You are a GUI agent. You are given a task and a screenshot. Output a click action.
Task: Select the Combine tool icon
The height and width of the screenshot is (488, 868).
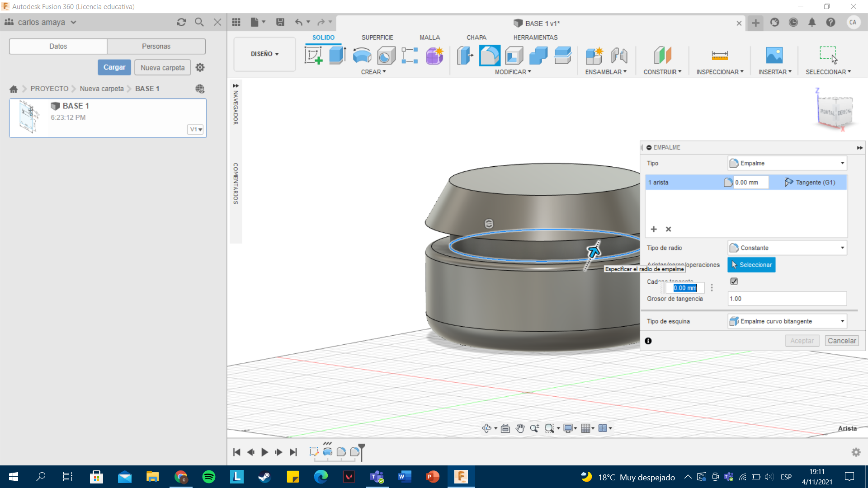[538, 56]
